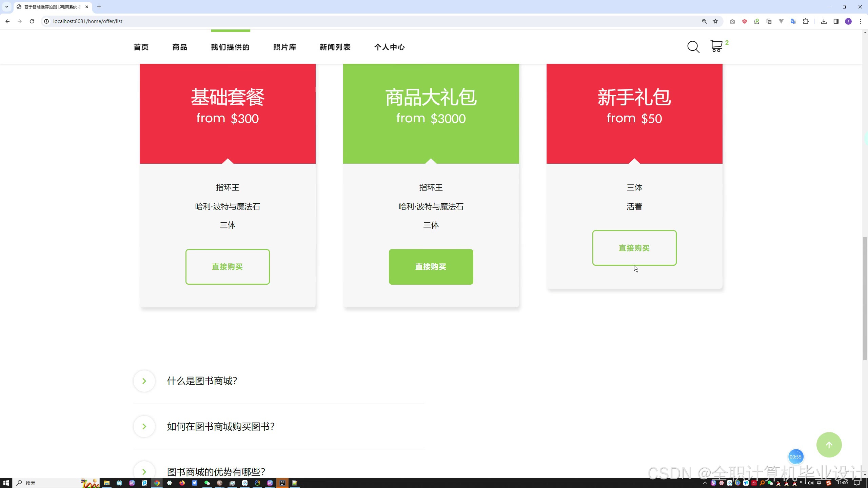Open the browser downloads icon
Screen dimensions: 868x488
coord(824,21)
